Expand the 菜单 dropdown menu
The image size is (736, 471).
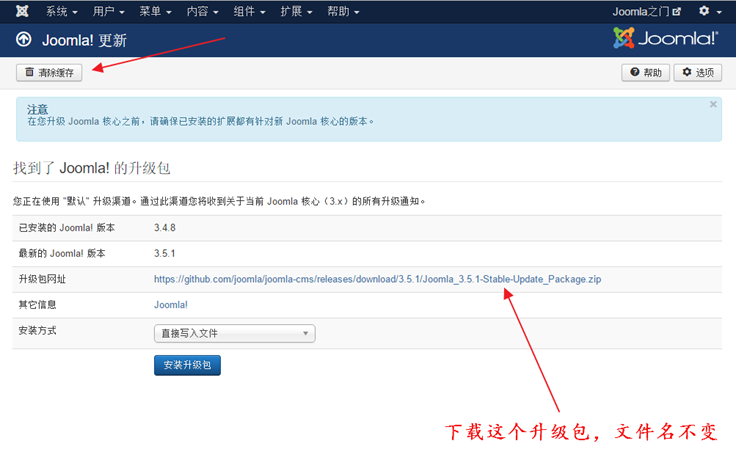pos(156,11)
